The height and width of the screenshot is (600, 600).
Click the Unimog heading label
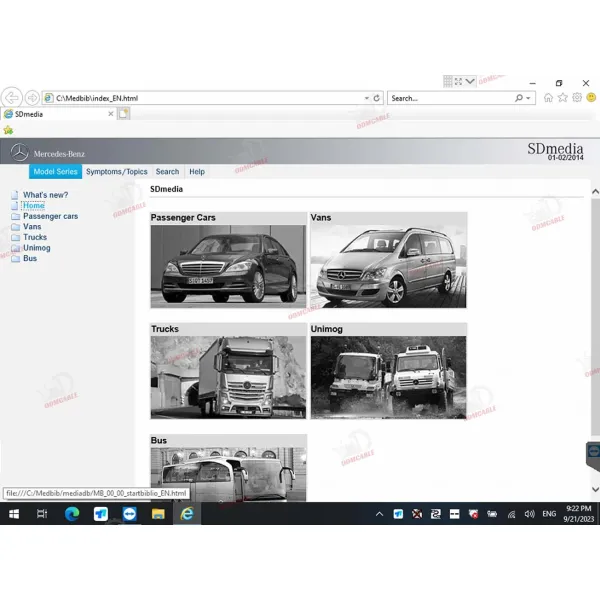click(x=326, y=329)
